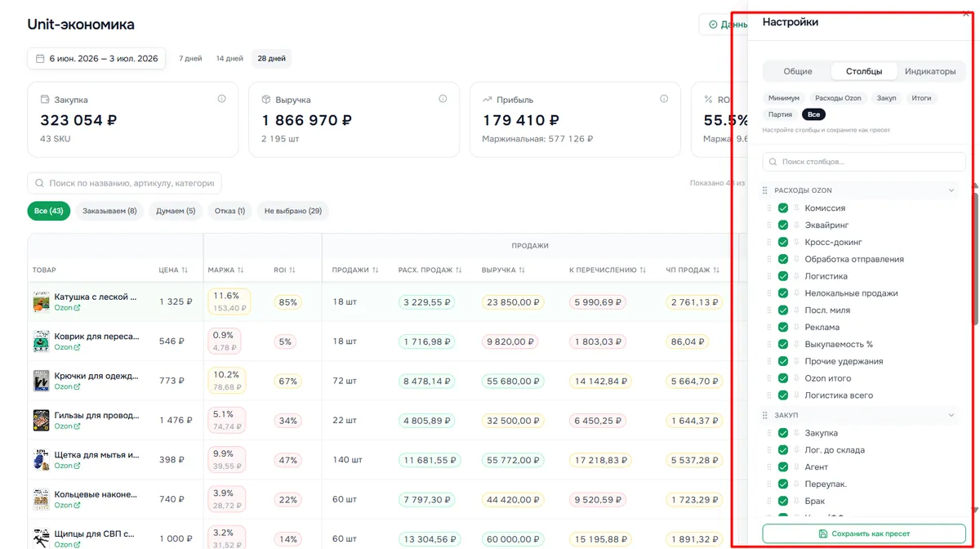Click the drag handle beside Реклама

(x=768, y=328)
